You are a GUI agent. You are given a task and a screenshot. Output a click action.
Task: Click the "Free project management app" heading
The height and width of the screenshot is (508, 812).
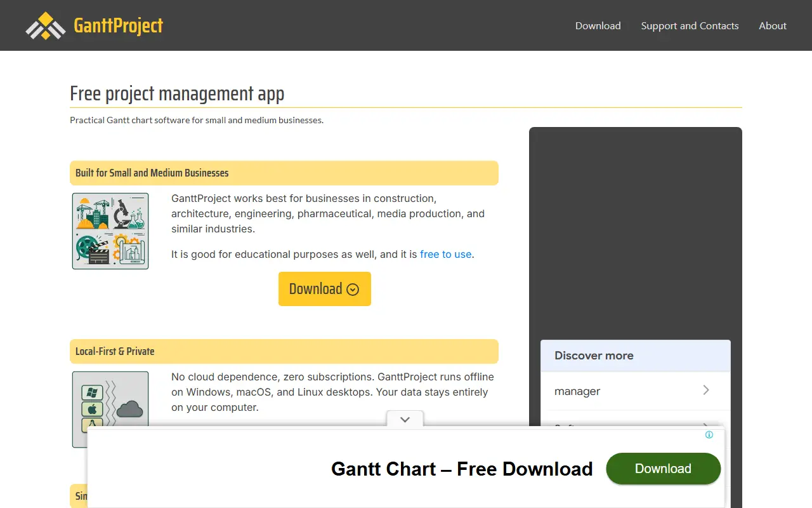click(177, 94)
